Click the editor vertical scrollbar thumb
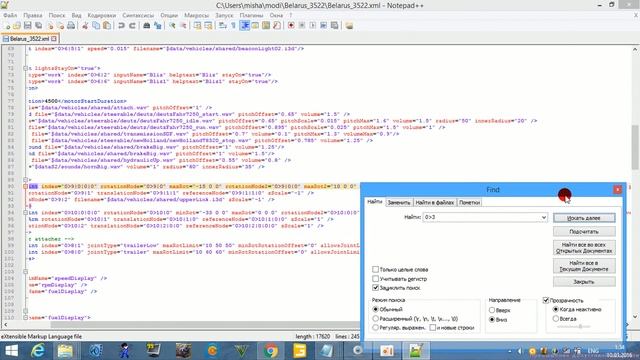Screen dimensions: 640x360 click(635, 148)
